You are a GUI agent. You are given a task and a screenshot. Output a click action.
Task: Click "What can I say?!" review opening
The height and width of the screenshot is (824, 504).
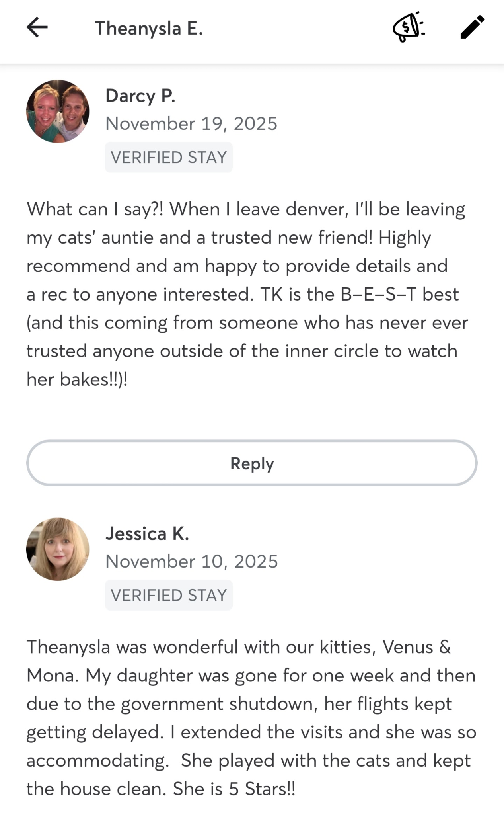coord(95,209)
